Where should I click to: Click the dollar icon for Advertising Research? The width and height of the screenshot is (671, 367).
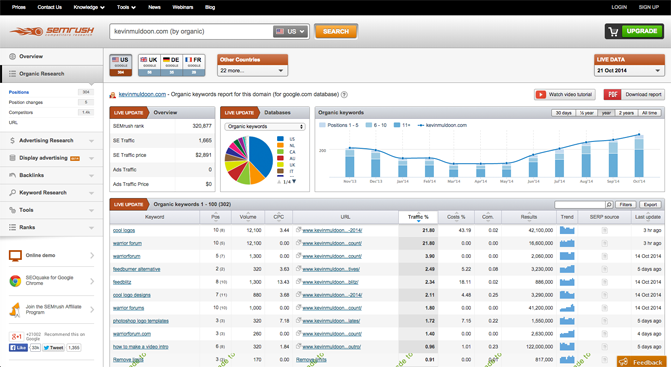(12, 140)
